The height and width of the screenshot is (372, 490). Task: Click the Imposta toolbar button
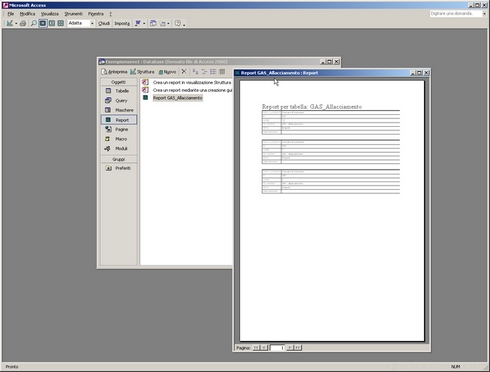(122, 23)
